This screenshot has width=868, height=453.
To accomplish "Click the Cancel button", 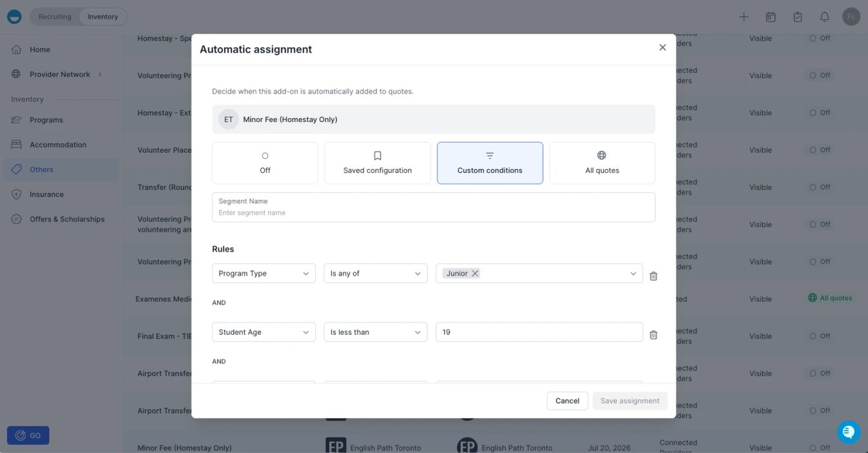I will point(567,401).
